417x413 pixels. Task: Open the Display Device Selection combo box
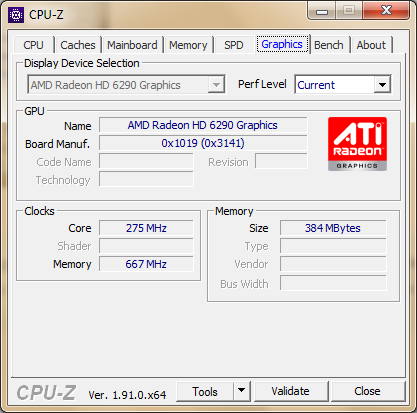[x=126, y=85]
